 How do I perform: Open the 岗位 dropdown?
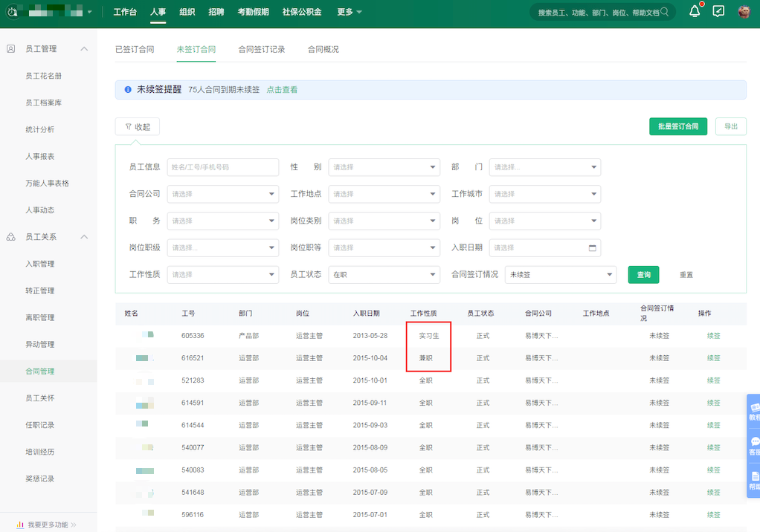pyautogui.click(x=545, y=221)
